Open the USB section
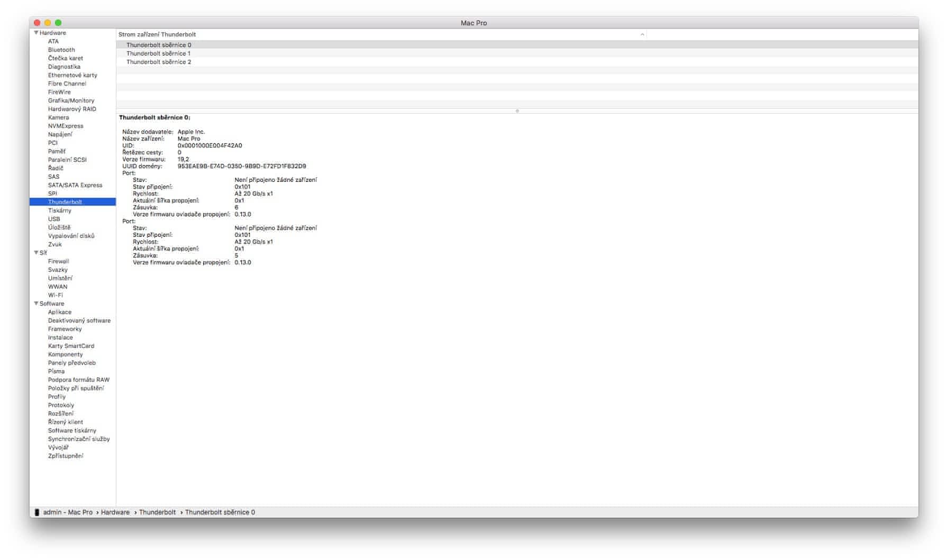The width and height of the screenshot is (948, 560). (x=54, y=219)
